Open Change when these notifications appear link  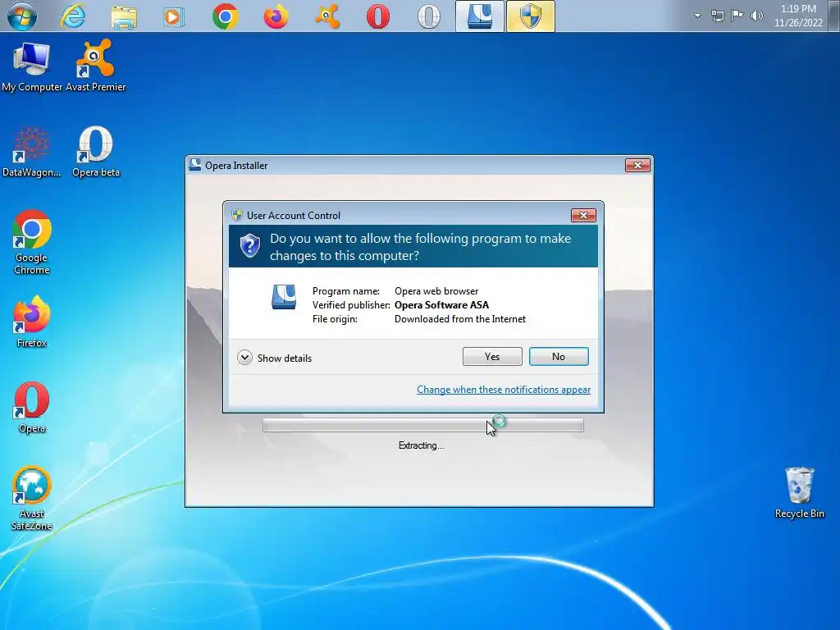[x=504, y=390]
